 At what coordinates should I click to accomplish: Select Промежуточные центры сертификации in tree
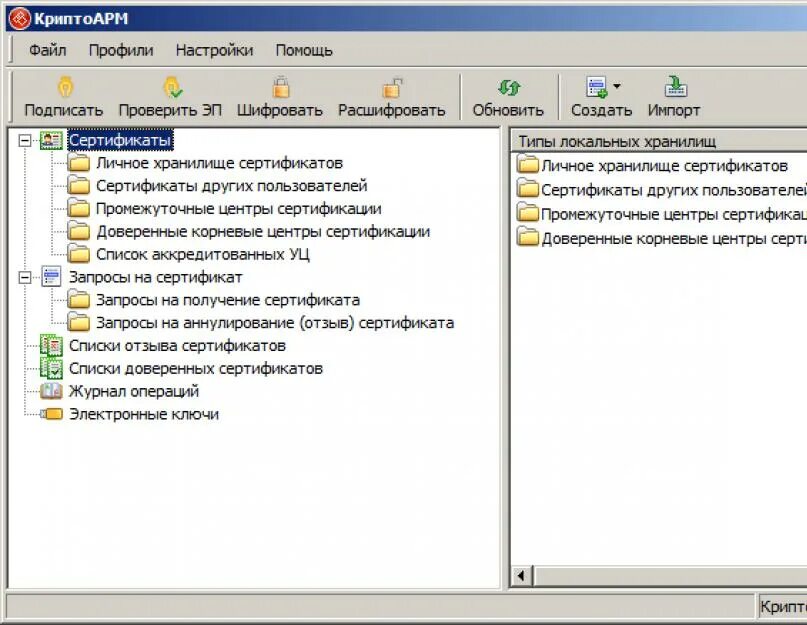[x=239, y=209]
